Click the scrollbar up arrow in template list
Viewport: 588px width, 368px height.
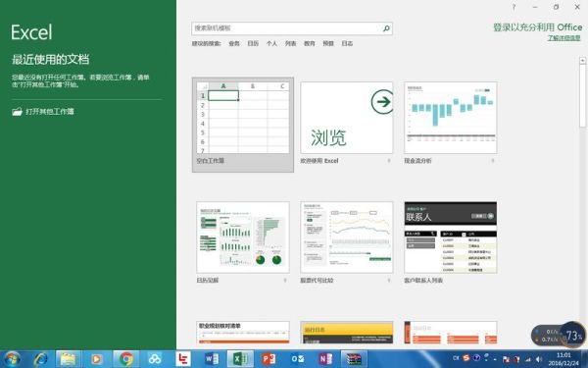pos(582,60)
